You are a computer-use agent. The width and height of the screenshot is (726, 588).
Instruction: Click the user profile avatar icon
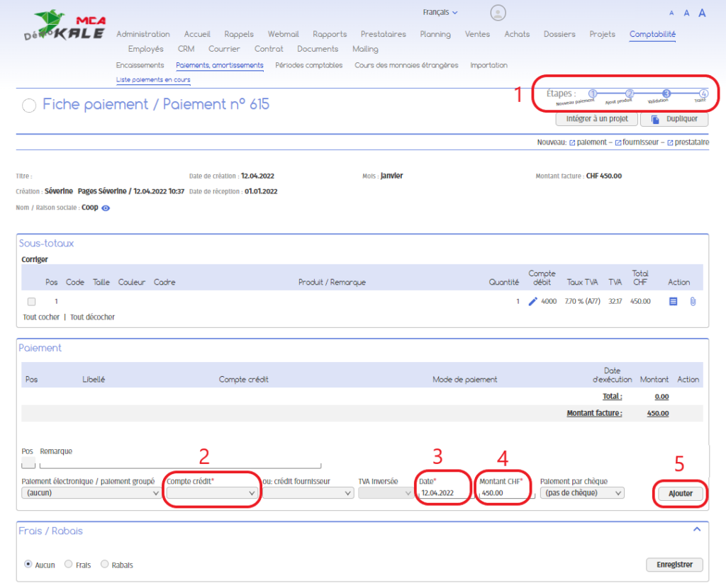[x=498, y=13]
